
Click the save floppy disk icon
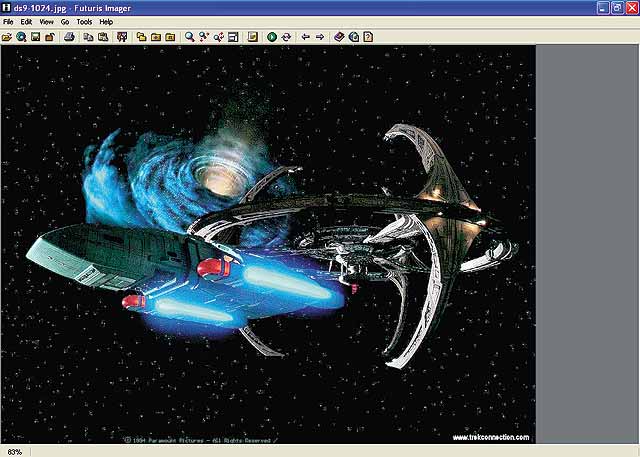[x=36, y=37]
